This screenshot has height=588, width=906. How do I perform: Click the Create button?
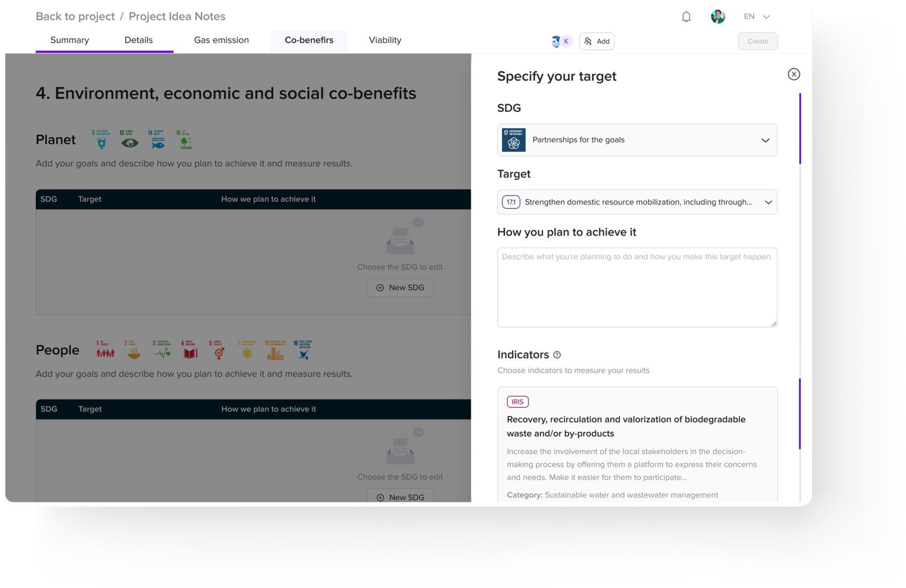click(758, 41)
